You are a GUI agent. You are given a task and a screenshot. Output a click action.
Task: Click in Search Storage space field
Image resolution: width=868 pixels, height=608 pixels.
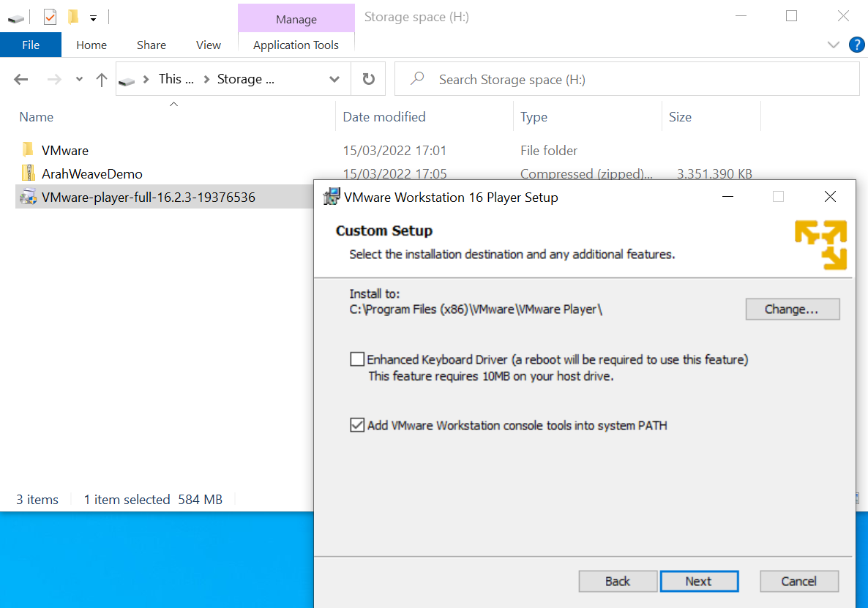[x=627, y=79]
